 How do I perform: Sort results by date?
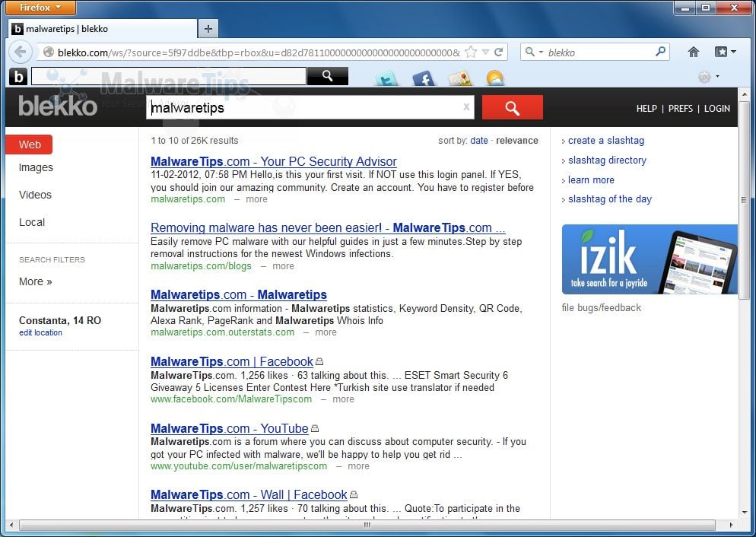[x=478, y=140]
